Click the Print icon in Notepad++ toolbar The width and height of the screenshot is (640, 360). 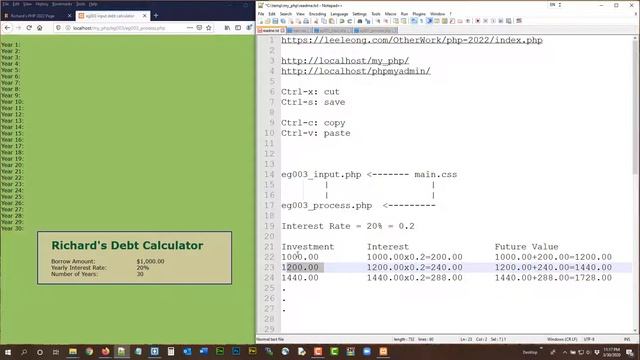[306, 21]
